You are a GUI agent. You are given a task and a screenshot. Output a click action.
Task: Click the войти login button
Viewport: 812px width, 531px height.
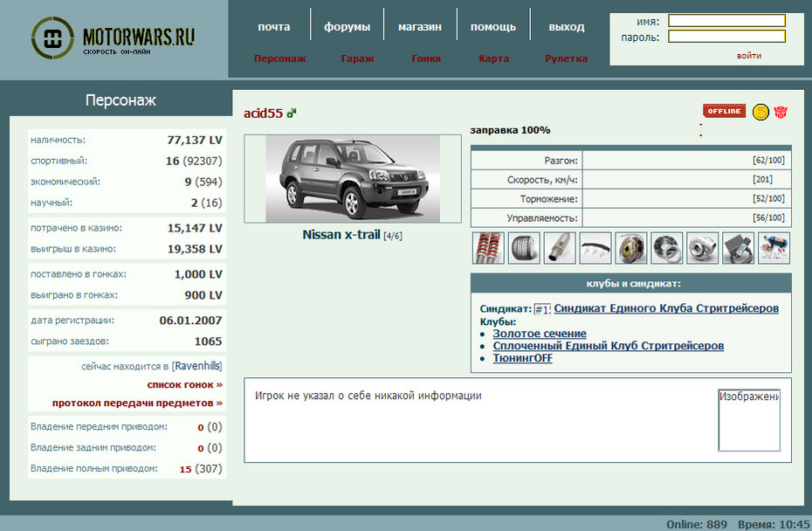tap(749, 55)
